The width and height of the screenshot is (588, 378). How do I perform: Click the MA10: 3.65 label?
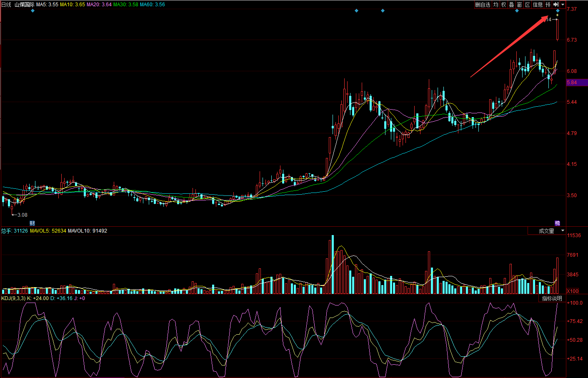click(x=73, y=5)
